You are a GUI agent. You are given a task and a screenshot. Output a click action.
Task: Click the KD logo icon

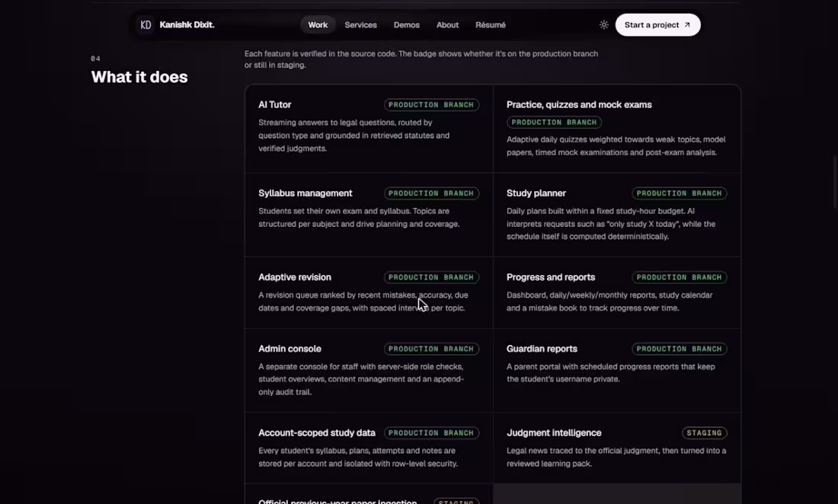click(x=146, y=25)
